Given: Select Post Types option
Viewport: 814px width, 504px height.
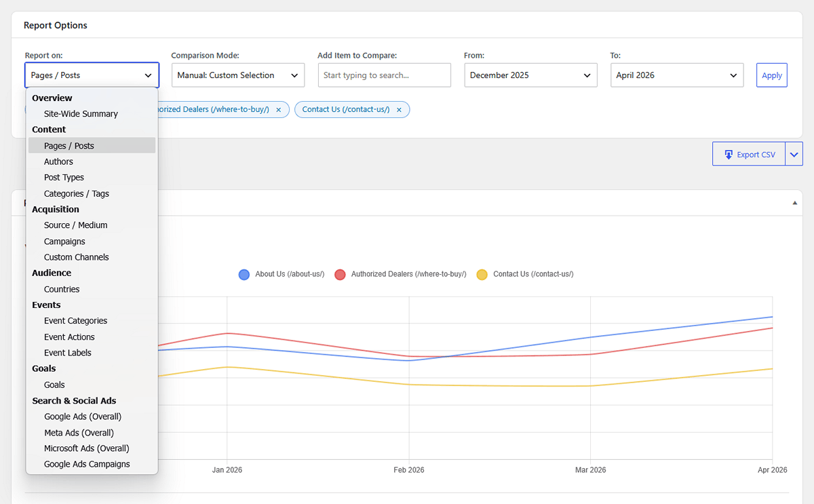Looking at the screenshot, I should click(x=92, y=178).
